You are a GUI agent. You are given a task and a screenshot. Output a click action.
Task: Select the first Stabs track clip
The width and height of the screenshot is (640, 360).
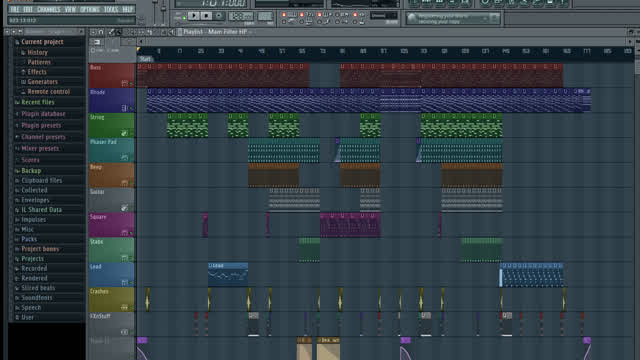point(309,250)
